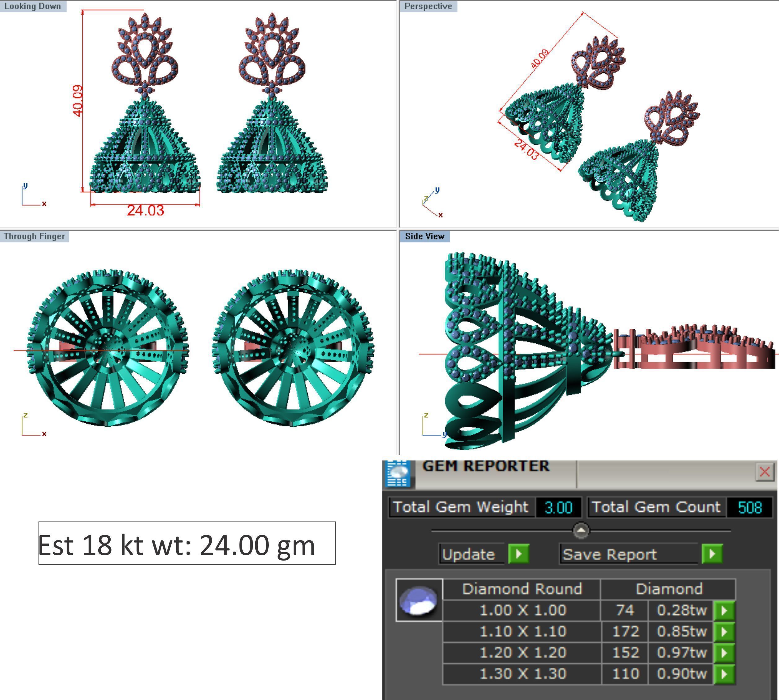Image resolution: width=779 pixels, height=700 pixels.
Task: Click the Side View viewport label
Action: [x=425, y=236]
